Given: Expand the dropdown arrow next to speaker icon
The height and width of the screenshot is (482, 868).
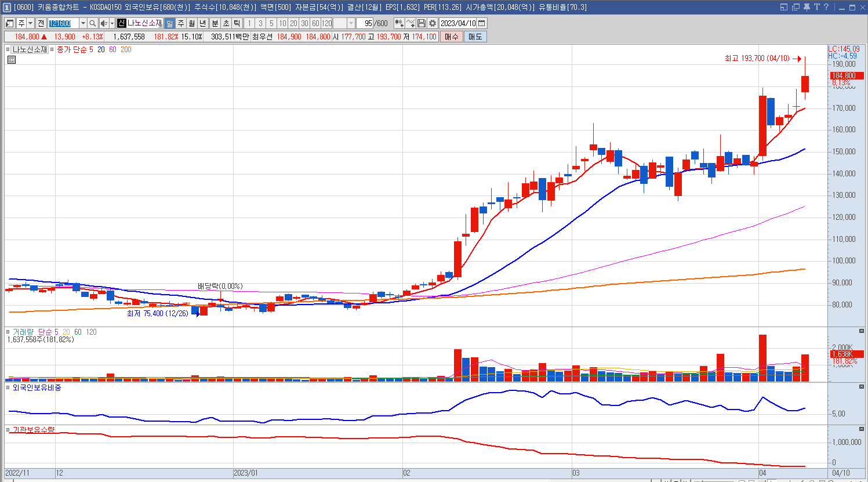Looking at the screenshot, I should (x=112, y=23).
